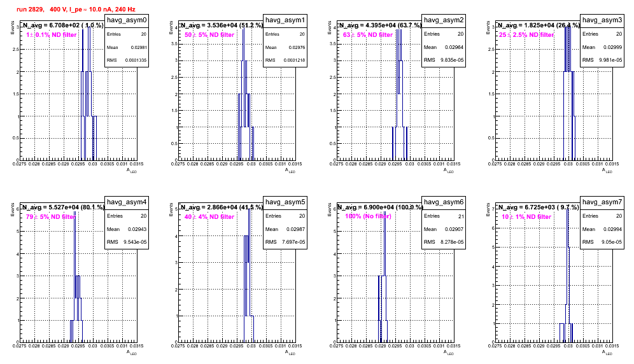Click the Mean value 0.02976
Image resolution: width=634 pixels, height=364 pixels.
pyautogui.click(x=297, y=47)
